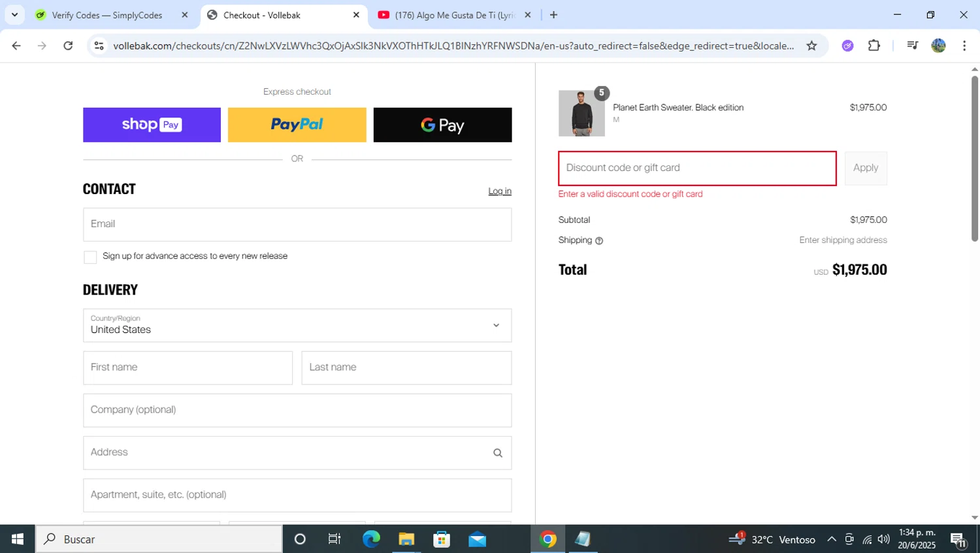Open Task View on taskbar
Viewport: 980px width, 553px height.
pos(335,539)
